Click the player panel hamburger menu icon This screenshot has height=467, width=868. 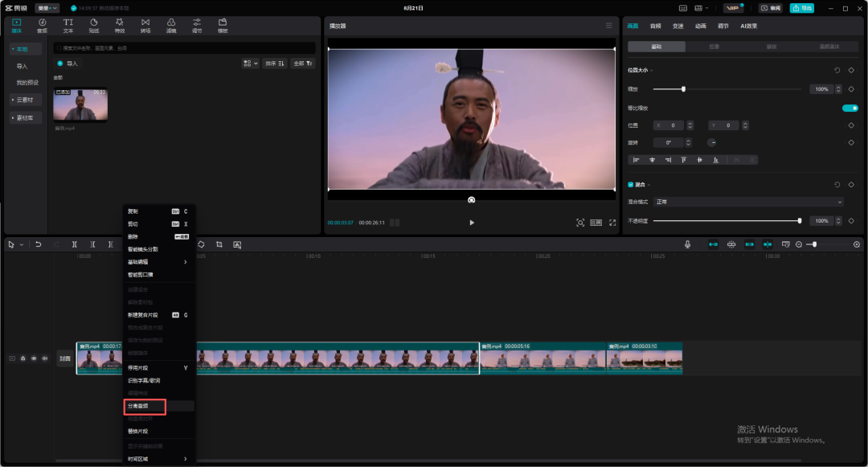tap(609, 26)
